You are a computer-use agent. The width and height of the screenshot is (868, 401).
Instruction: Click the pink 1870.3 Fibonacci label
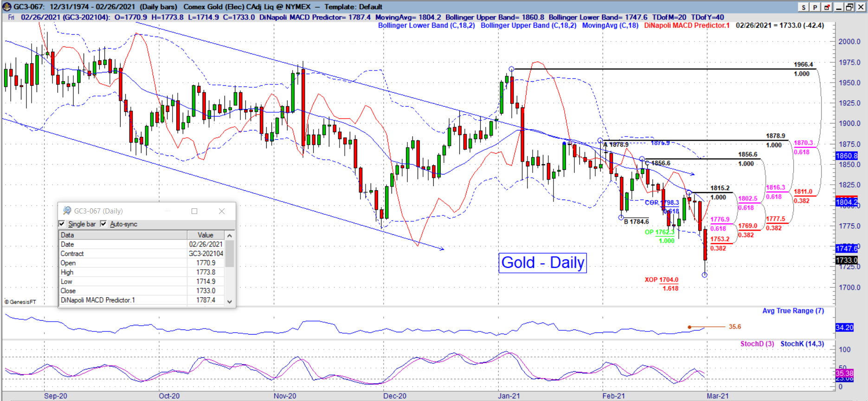(804, 143)
